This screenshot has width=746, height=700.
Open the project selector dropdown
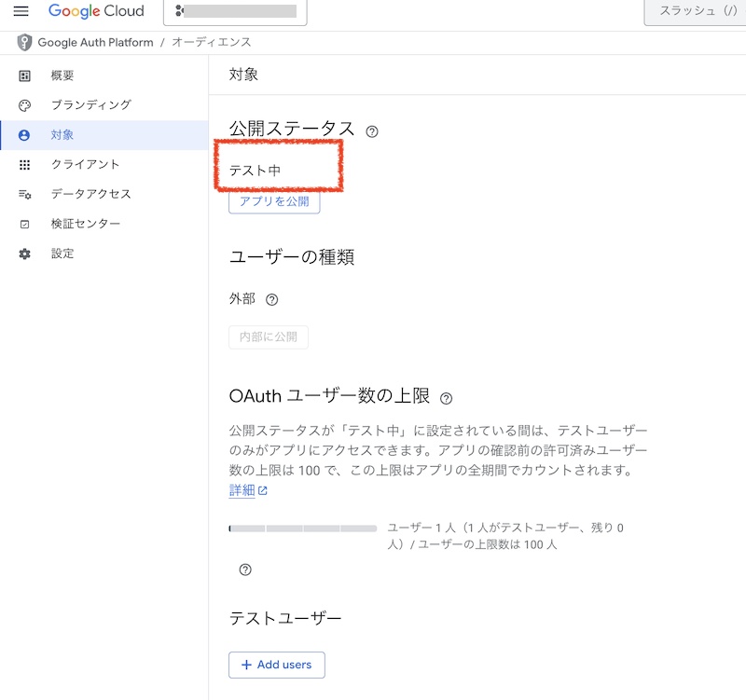tap(235, 12)
